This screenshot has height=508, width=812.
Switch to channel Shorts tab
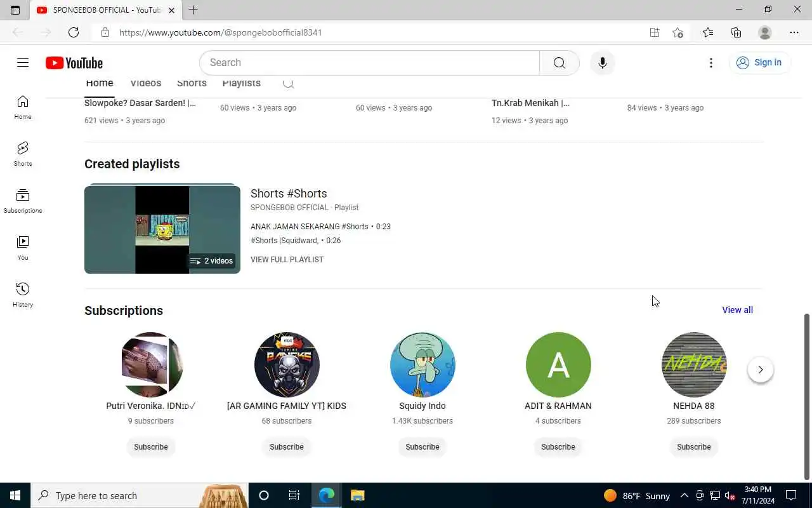click(x=192, y=83)
